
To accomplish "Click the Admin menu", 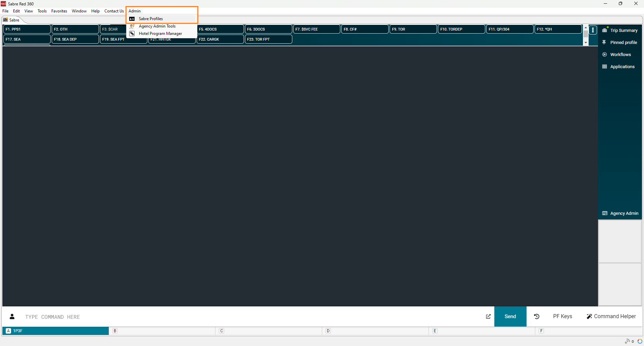I will tap(135, 11).
